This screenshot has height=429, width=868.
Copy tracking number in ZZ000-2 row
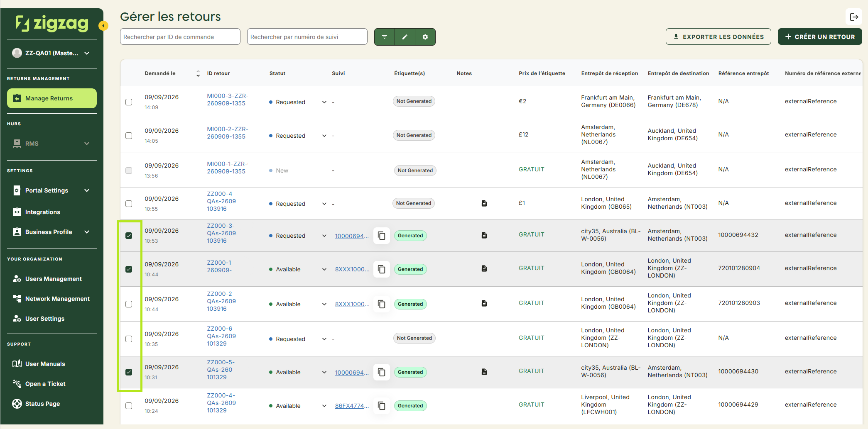point(381,304)
